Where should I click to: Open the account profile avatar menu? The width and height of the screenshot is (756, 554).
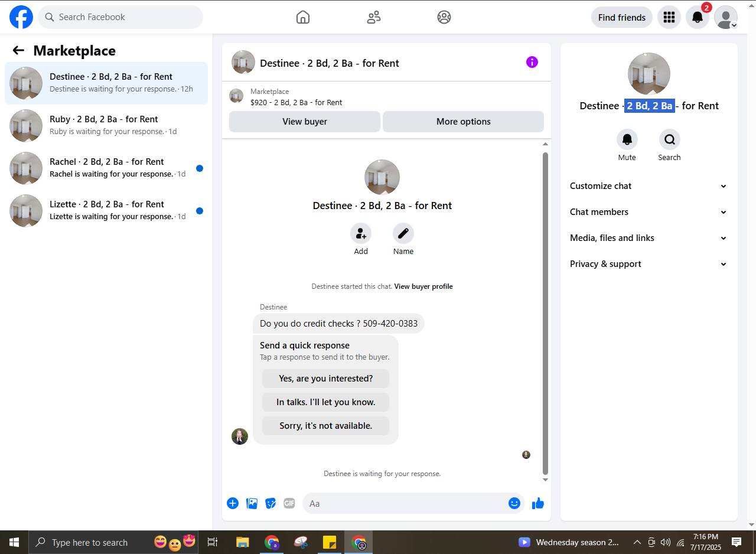(726, 17)
